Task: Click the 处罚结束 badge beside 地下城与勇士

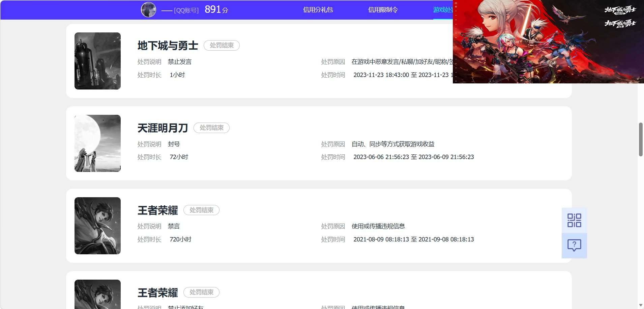Action: [x=222, y=45]
